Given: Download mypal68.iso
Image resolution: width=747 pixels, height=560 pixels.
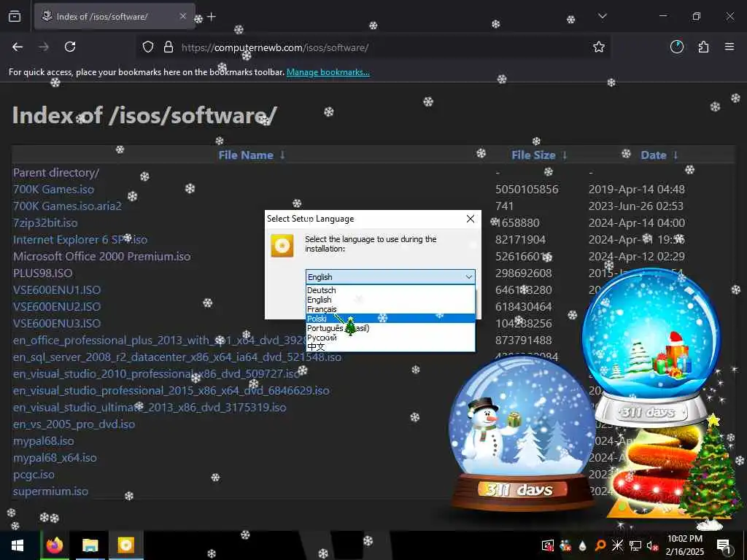Looking at the screenshot, I should 43,441.
